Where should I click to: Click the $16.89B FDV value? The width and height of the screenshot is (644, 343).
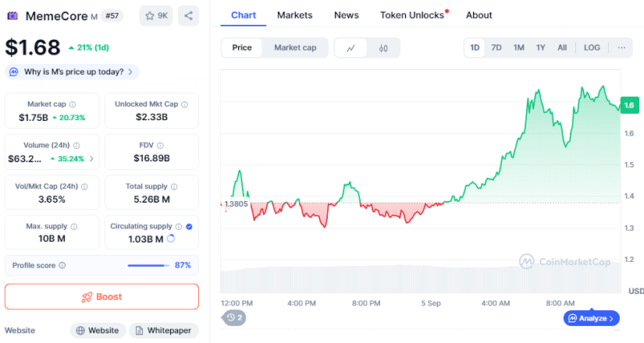pyautogui.click(x=151, y=158)
